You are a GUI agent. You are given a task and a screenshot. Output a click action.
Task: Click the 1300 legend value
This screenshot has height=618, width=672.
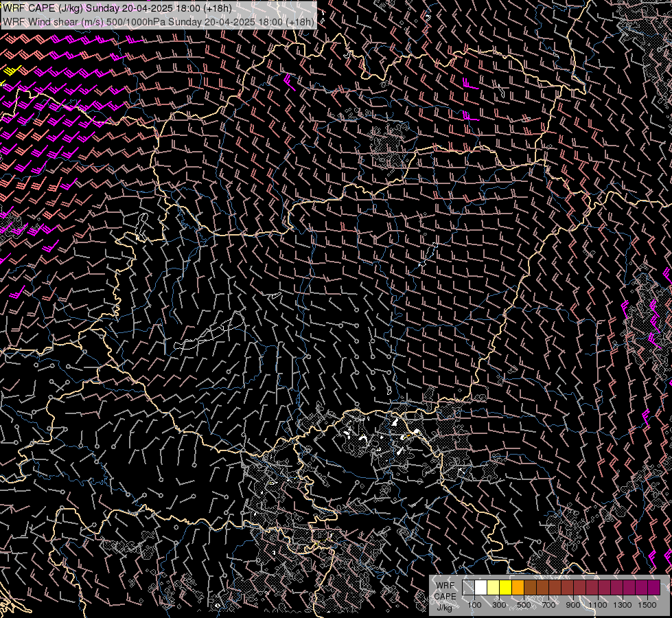pyautogui.click(x=623, y=605)
